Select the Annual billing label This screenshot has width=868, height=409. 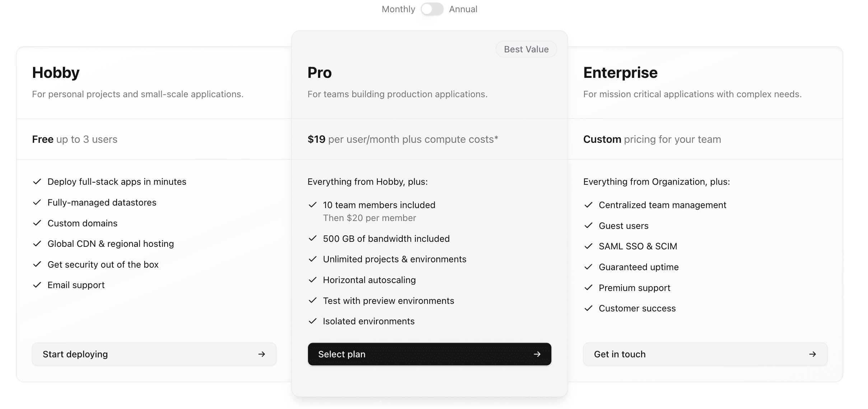pos(463,9)
